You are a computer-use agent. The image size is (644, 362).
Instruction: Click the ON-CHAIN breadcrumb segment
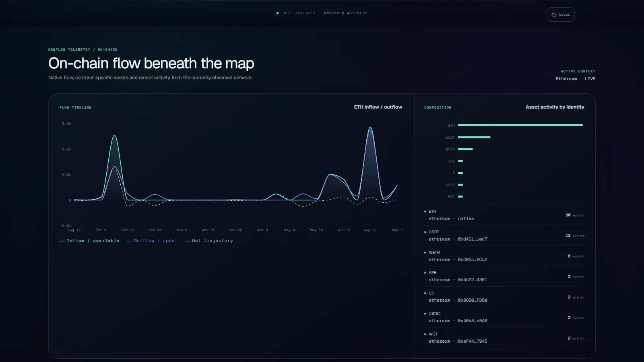pos(107,49)
